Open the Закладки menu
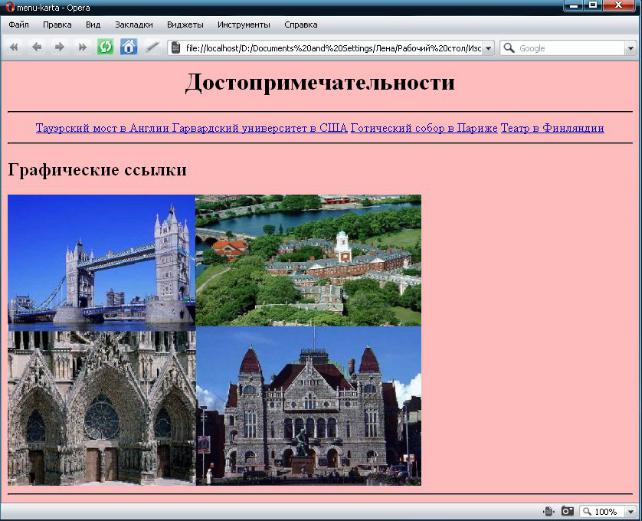This screenshot has width=642, height=521. pos(134,25)
